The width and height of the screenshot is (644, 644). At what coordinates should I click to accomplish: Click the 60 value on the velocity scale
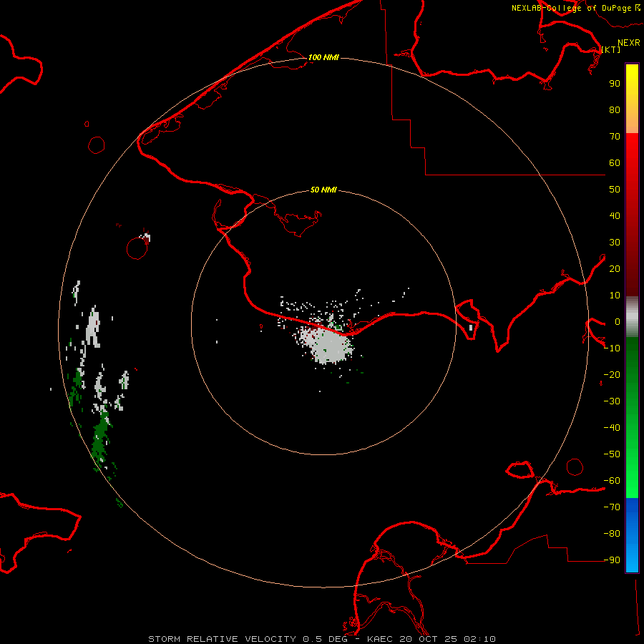pos(615,162)
